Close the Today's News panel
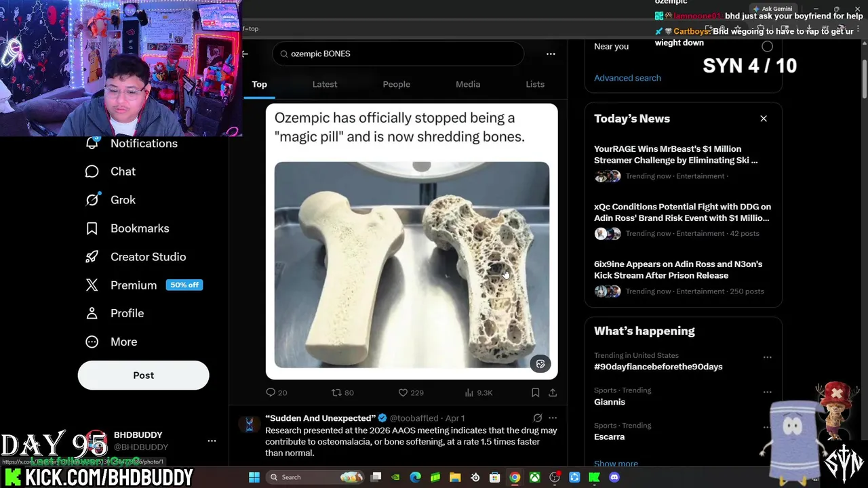The height and width of the screenshot is (488, 868). click(764, 119)
